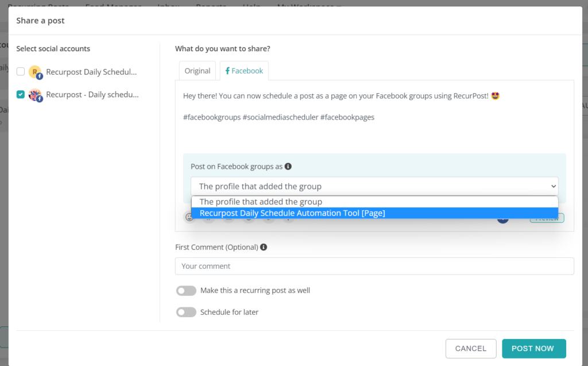Click the yellow R avatar with Facebook badge

click(35, 72)
